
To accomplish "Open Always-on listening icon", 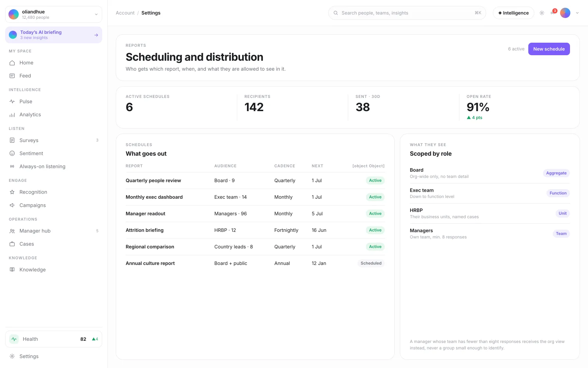I will click(x=12, y=166).
